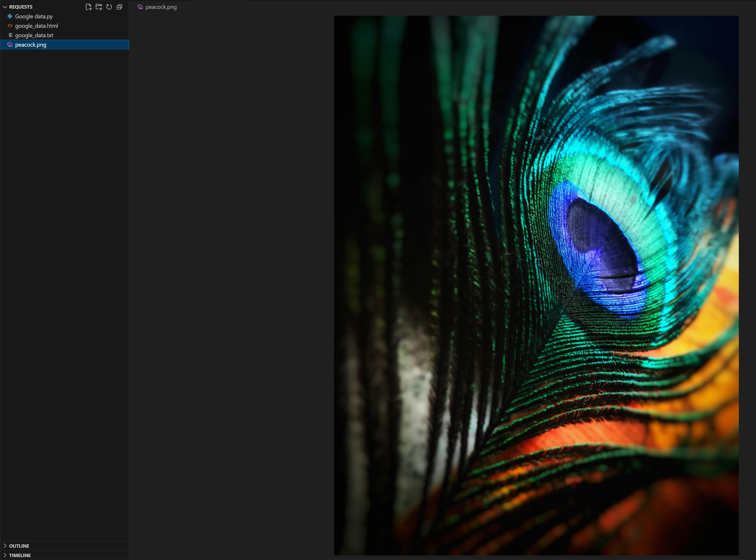756x560 pixels.
Task: Click the OUTLINE panel header label
Action: [19, 546]
